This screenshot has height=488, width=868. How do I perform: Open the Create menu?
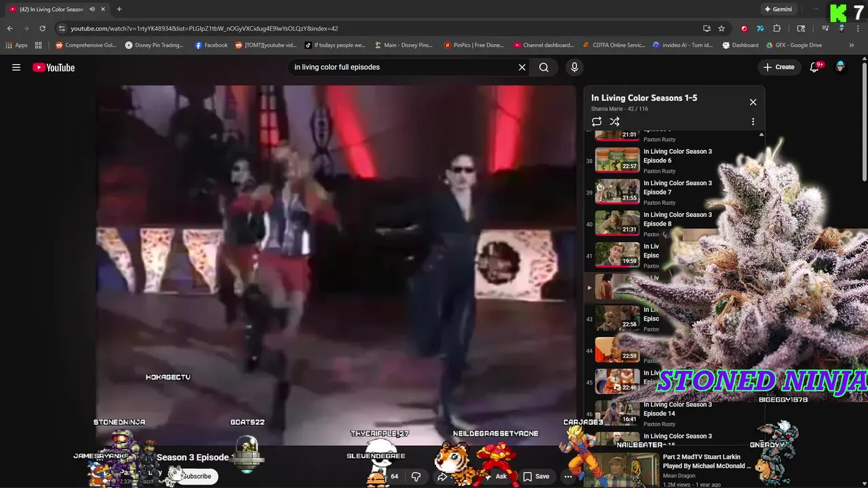tap(778, 67)
